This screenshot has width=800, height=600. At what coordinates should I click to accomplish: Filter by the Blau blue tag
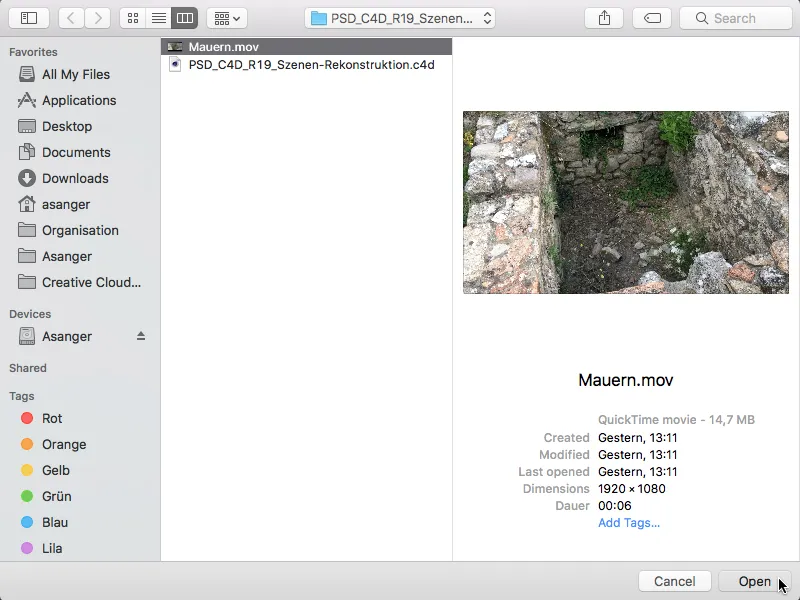coord(55,522)
